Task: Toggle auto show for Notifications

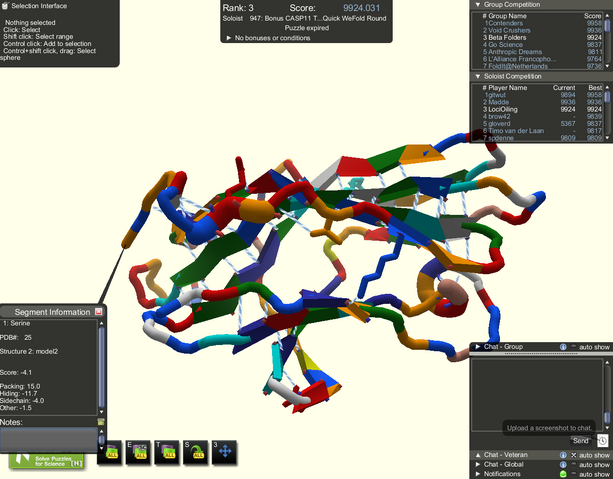Action: [x=574, y=474]
